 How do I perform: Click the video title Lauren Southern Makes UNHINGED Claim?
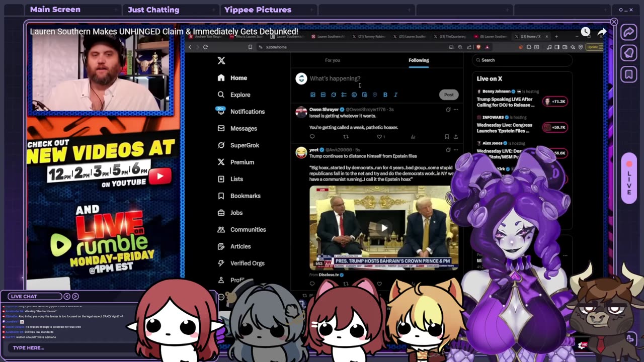point(164,32)
